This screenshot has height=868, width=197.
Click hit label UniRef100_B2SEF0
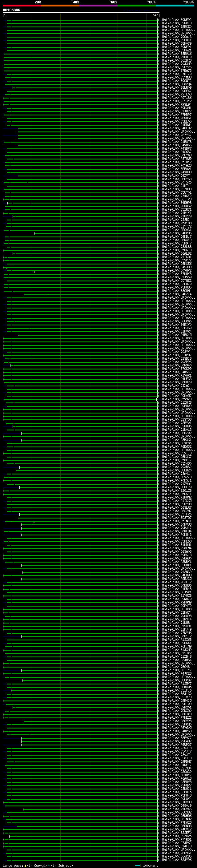[177, 833]
